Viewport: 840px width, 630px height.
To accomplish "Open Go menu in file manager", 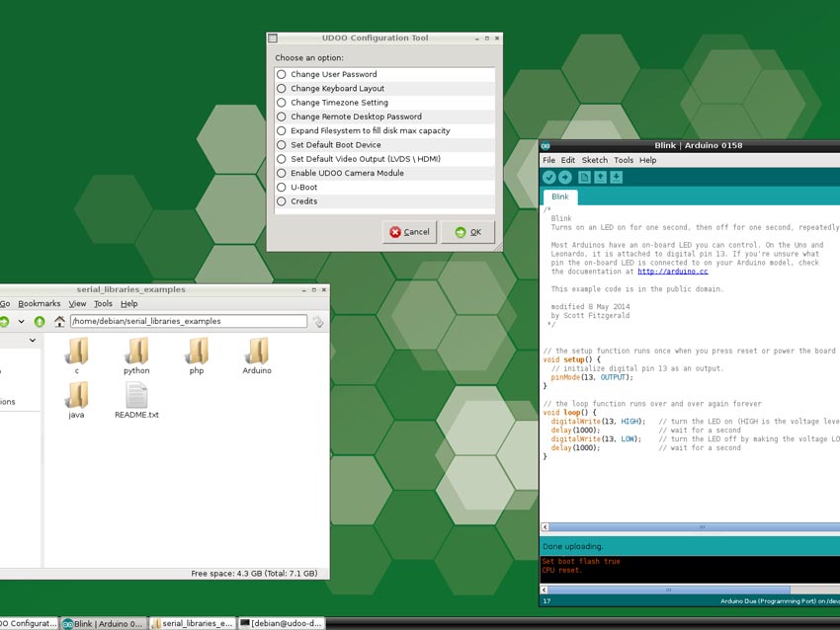I will tap(5, 303).
